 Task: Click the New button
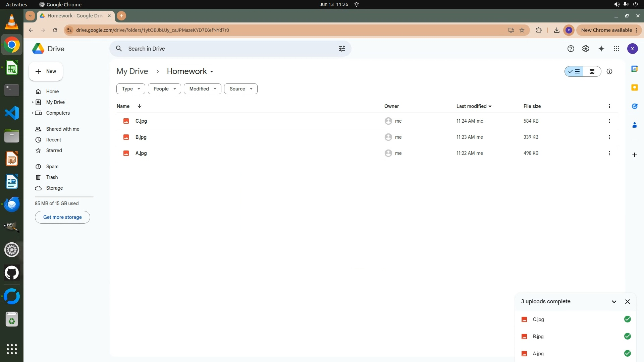click(x=46, y=71)
